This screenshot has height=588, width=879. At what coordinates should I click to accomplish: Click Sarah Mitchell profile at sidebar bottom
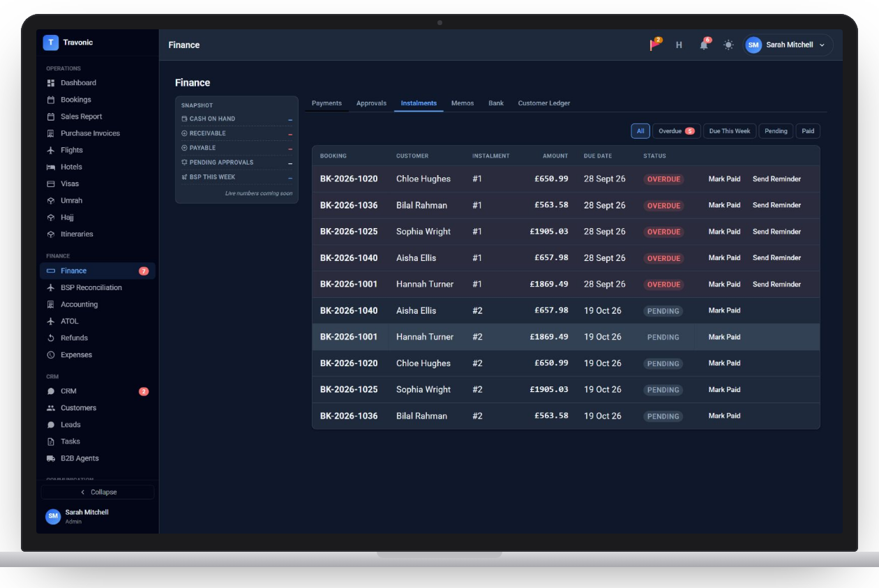point(98,516)
